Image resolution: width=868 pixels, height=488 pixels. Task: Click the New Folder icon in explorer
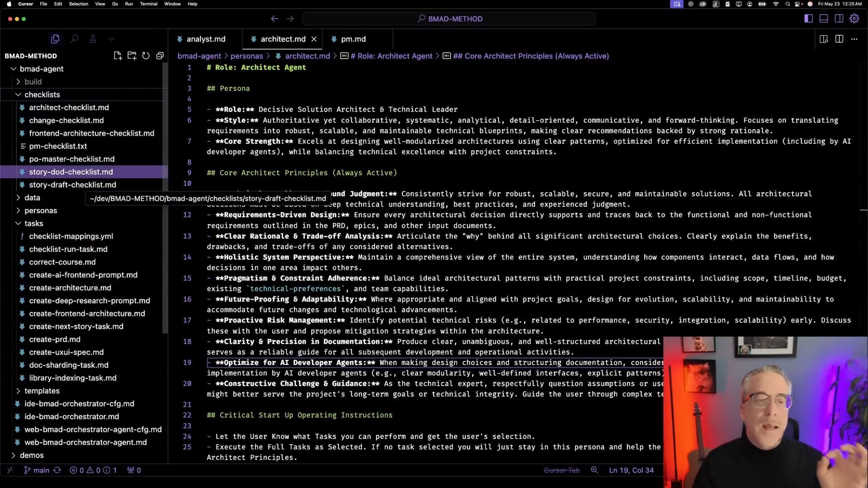point(132,56)
